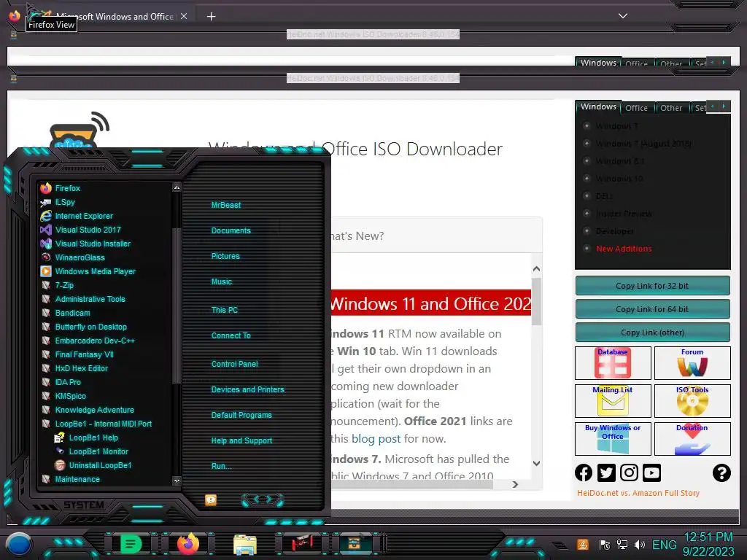
Task: Select the Windows 10 radio button
Action: point(587,178)
